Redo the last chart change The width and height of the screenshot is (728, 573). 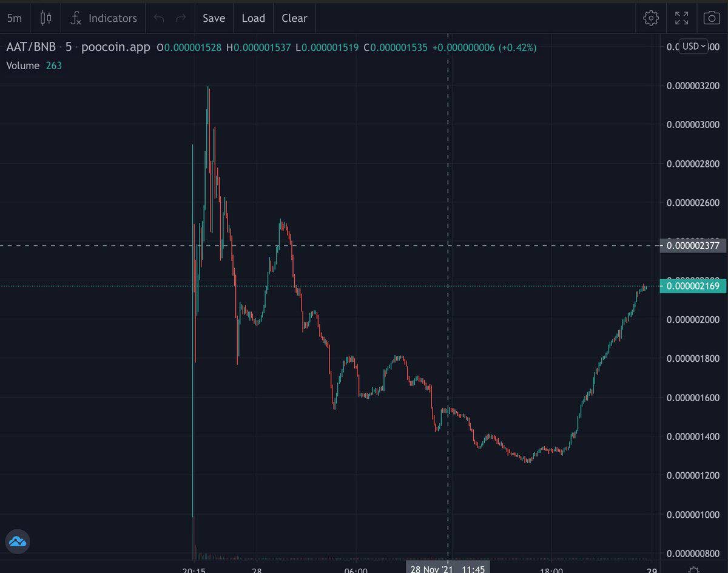click(x=180, y=18)
